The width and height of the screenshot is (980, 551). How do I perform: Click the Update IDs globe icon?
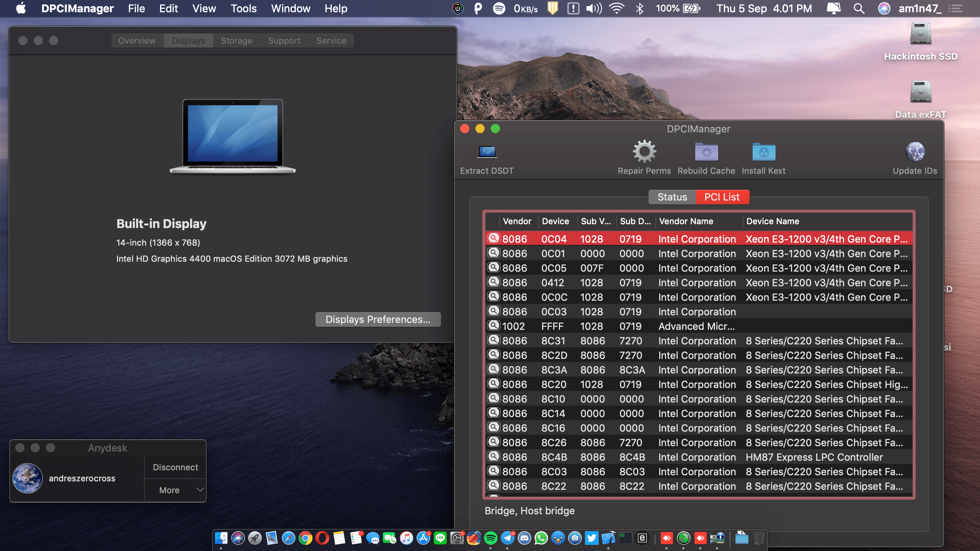(915, 152)
